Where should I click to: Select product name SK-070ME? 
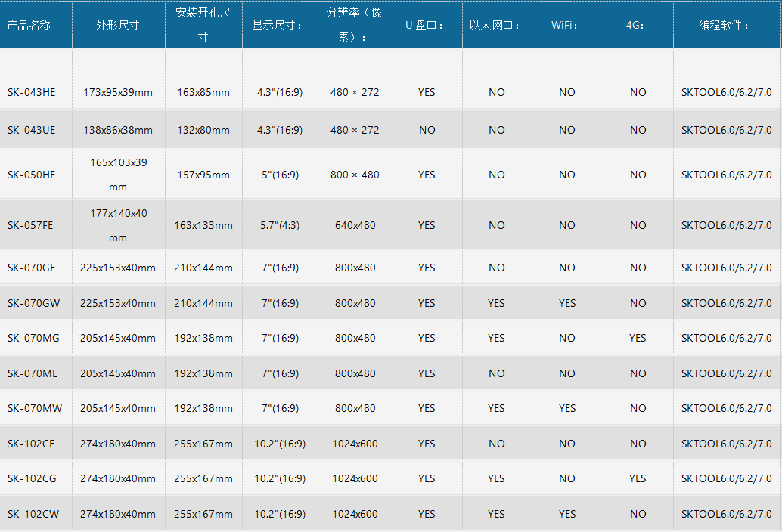tap(33, 373)
